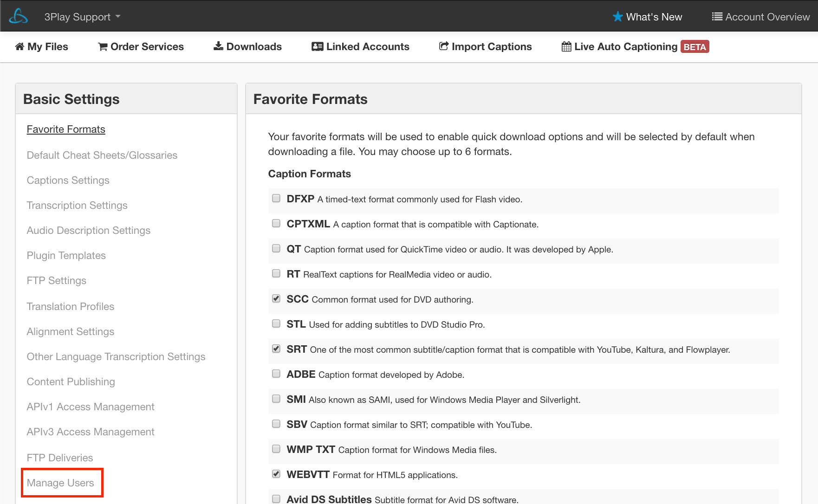Expand the 3Play Support dropdown
Screen dimensions: 818x504
82,17
